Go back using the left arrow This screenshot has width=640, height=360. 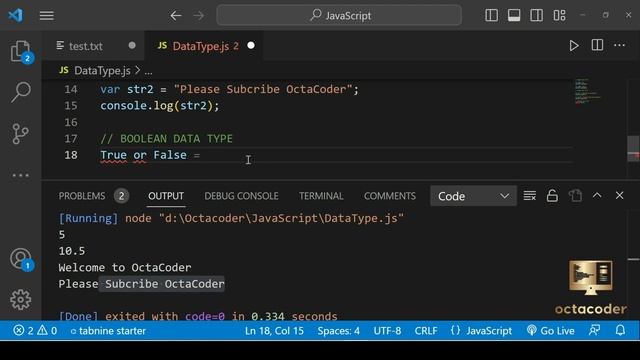pyautogui.click(x=176, y=16)
